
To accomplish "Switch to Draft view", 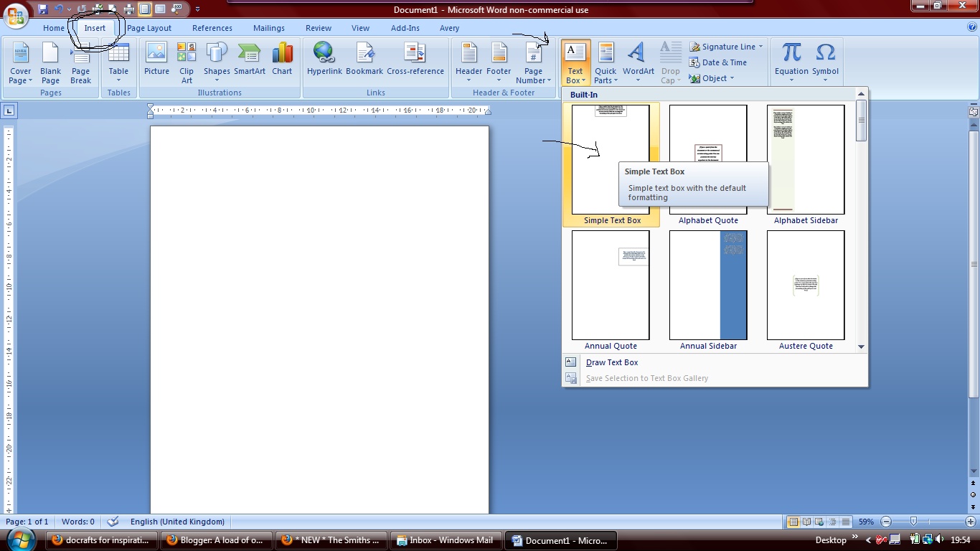I will point(846,522).
